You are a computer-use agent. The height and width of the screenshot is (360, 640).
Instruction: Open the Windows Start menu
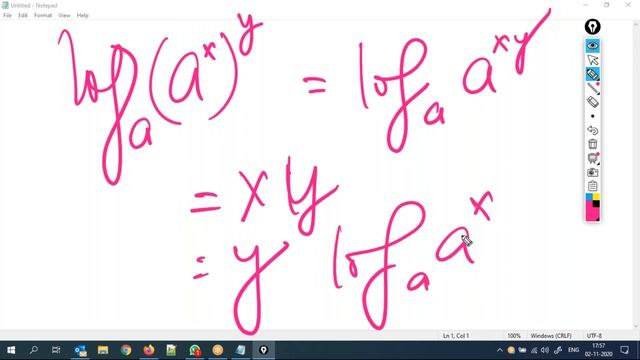tap(11, 350)
